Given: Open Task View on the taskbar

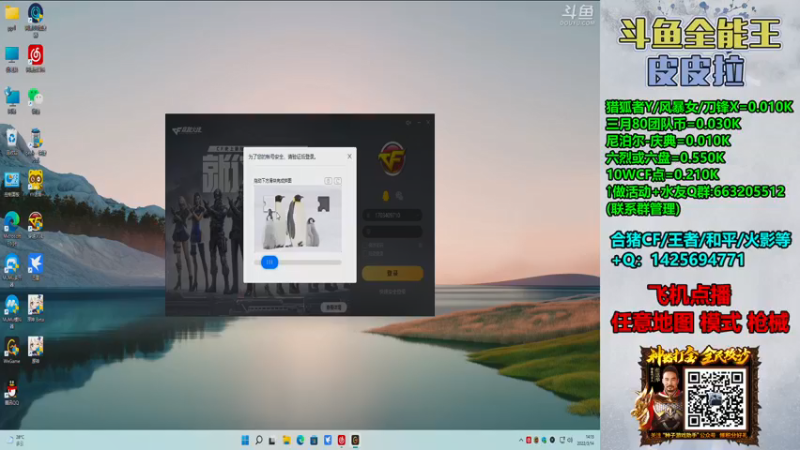Looking at the screenshot, I should click(272, 440).
